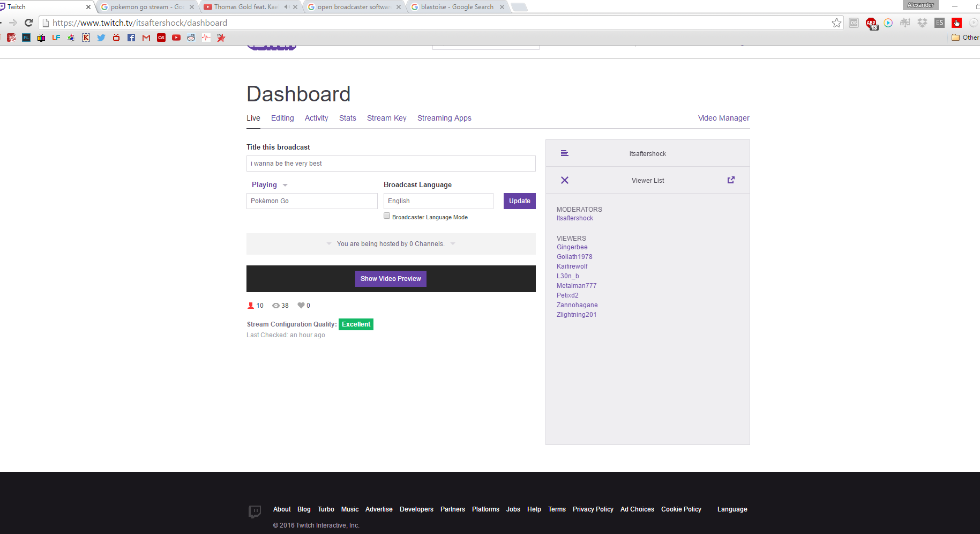Open the Twitter bookmark
Viewport: 980px width, 534px height.
click(101, 38)
